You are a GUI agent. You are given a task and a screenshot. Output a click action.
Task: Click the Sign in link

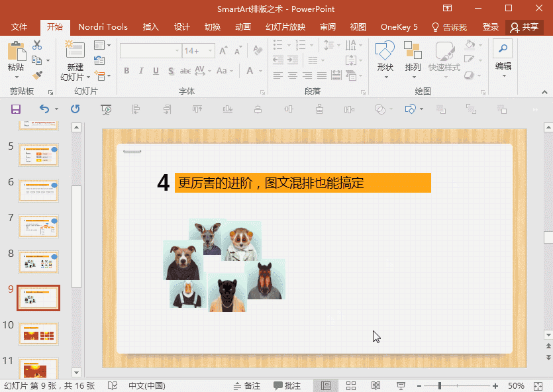[x=491, y=27]
